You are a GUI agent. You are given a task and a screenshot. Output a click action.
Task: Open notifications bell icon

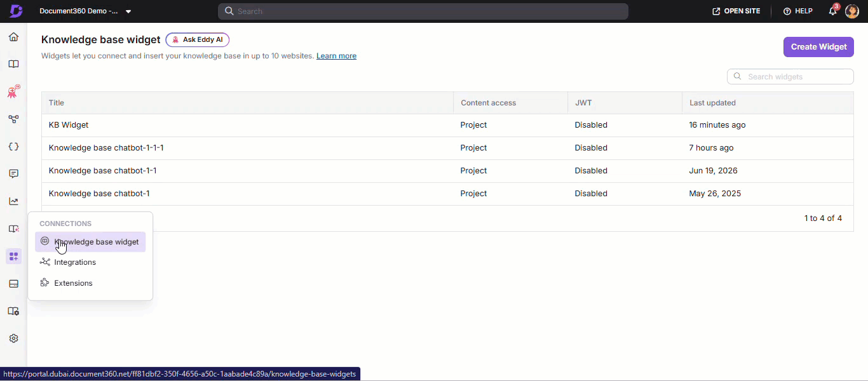pyautogui.click(x=833, y=11)
